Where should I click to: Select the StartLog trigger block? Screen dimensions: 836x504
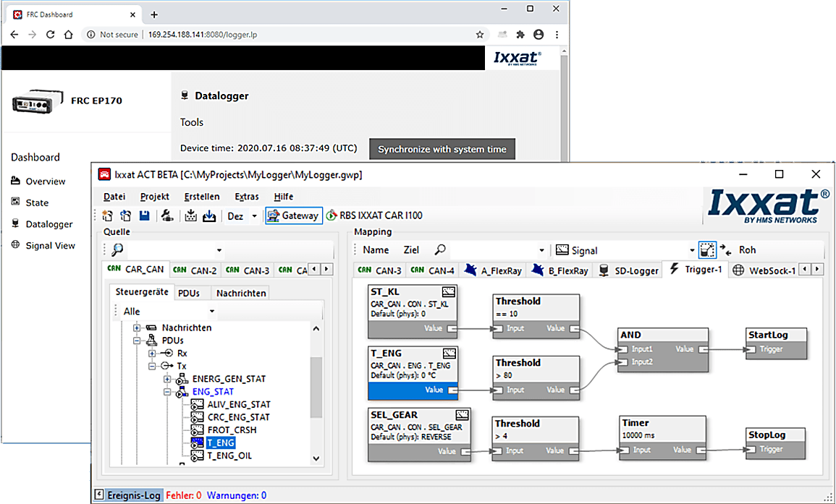[776, 343]
